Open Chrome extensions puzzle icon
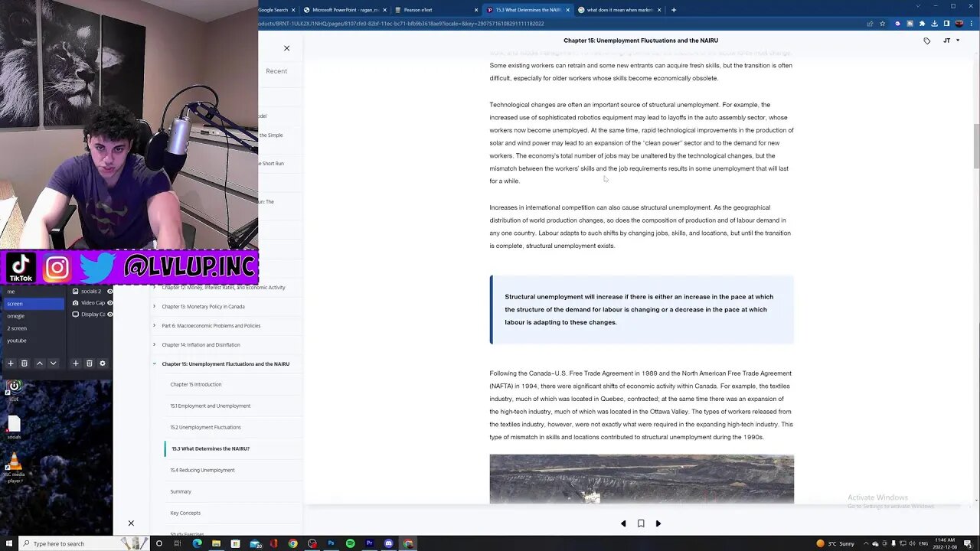This screenshot has width=980, height=551. tap(922, 24)
